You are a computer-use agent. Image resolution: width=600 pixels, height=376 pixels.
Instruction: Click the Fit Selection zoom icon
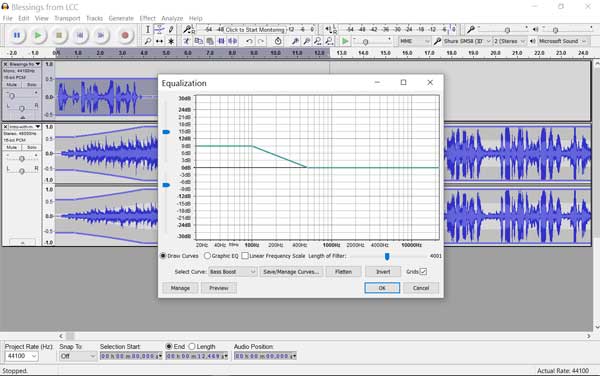point(318,41)
